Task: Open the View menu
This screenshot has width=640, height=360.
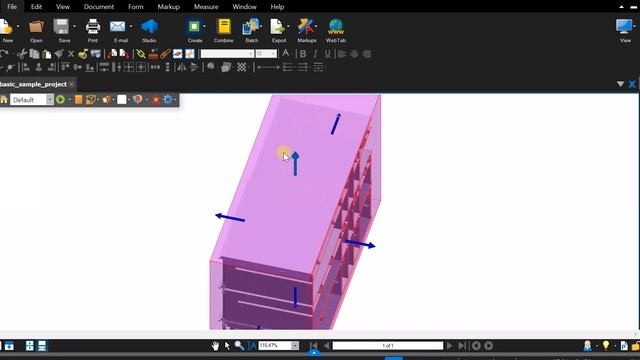Action: (x=63, y=7)
